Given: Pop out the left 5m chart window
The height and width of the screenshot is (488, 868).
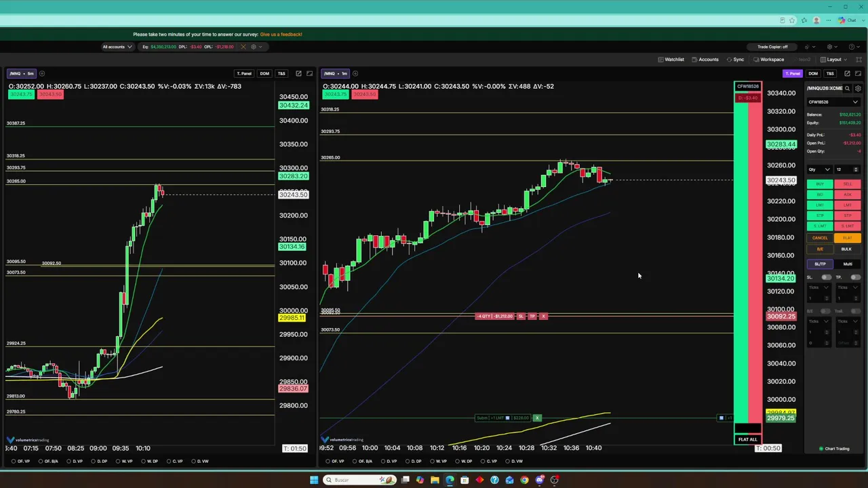Looking at the screenshot, I should (298, 73).
